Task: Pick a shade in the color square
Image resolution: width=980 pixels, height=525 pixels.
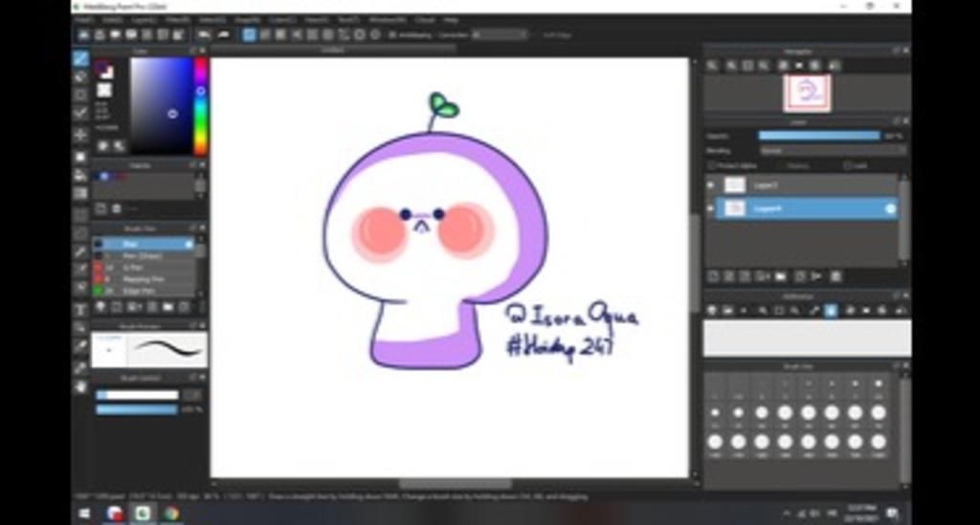Action: point(161,105)
